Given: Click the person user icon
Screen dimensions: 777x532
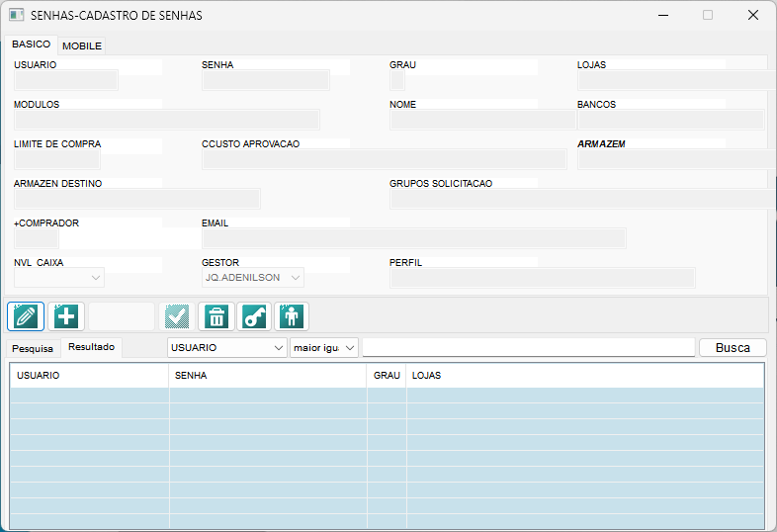Looking at the screenshot, I should point(292,316).
